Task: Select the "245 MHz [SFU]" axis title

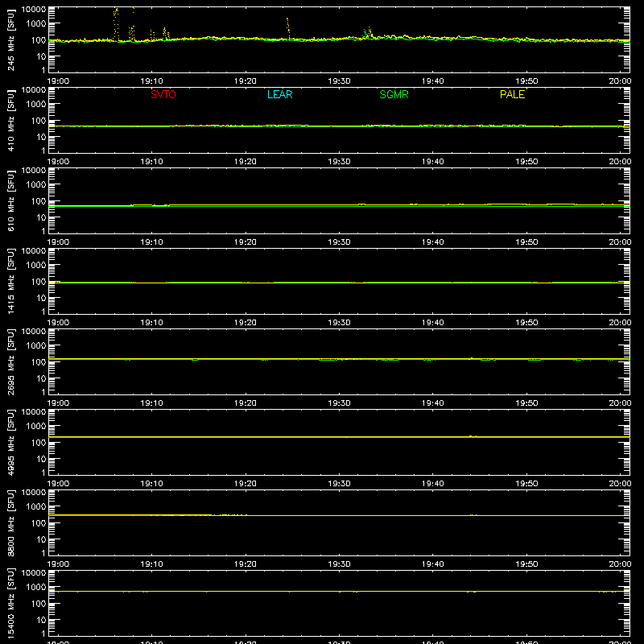Action: (10, 39)
